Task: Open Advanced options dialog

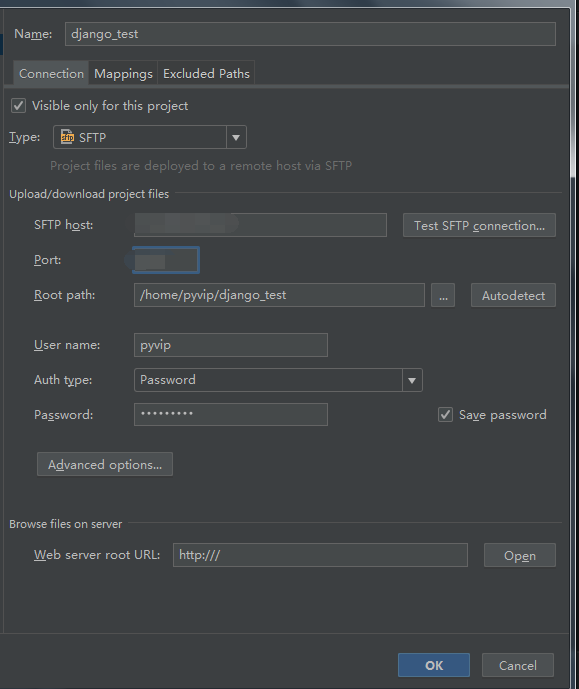Action: 105,464
